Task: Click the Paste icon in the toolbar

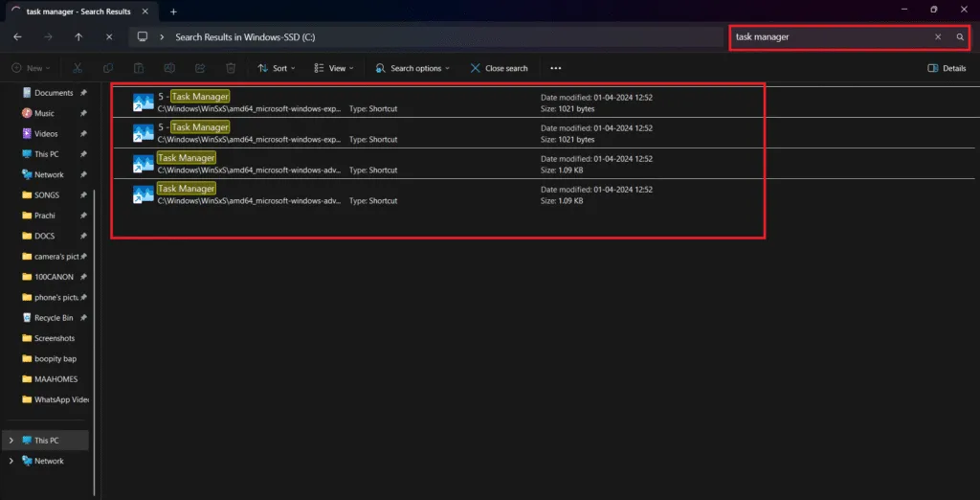Action: point(139,68)
